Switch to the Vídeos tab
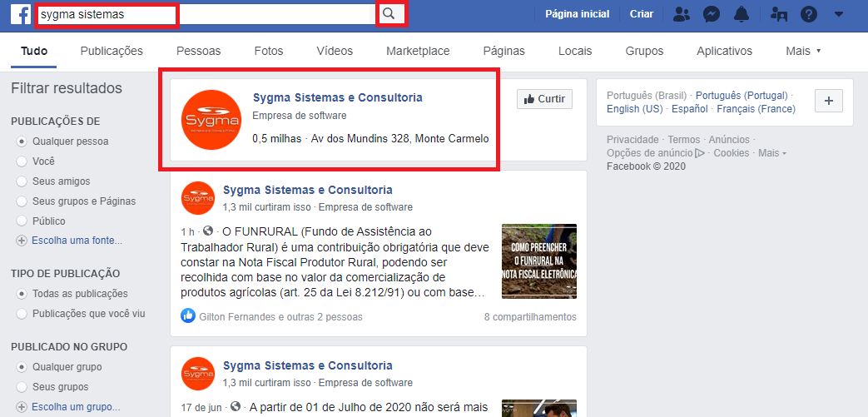Screen dimensions: 868x417 (335, 51)
